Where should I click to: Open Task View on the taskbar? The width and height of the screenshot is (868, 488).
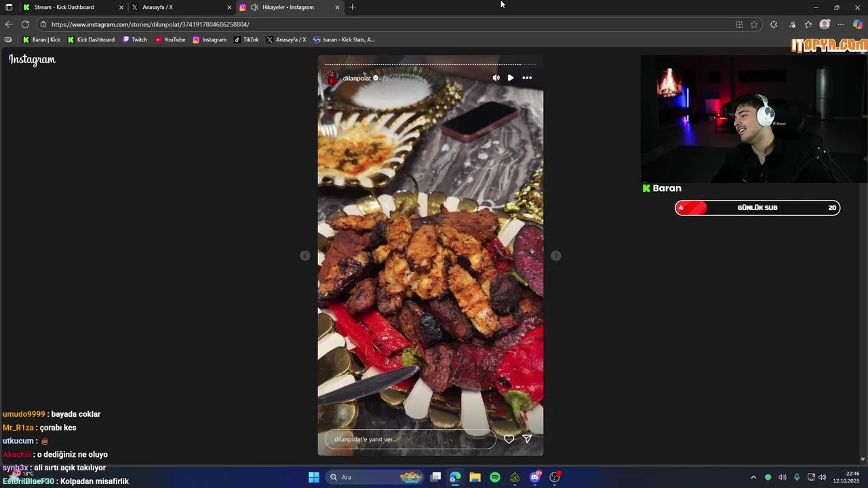click(436, 477)
